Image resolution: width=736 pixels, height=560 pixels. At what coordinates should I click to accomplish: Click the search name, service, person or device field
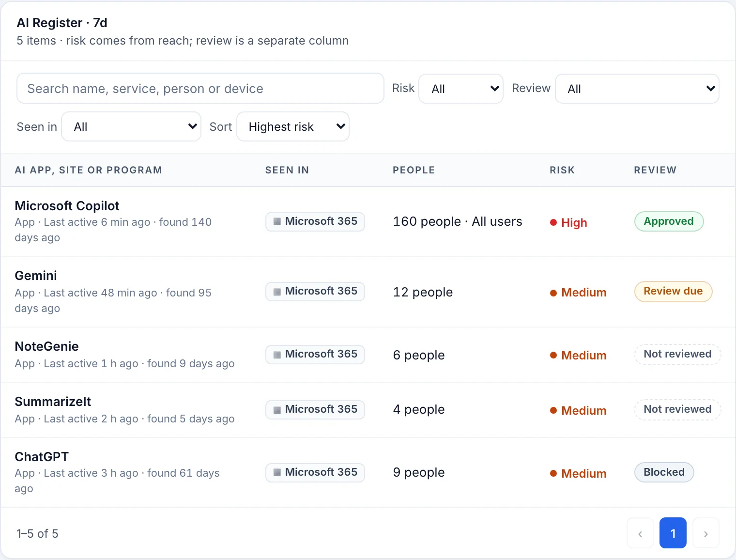click(x=200, y=88)
